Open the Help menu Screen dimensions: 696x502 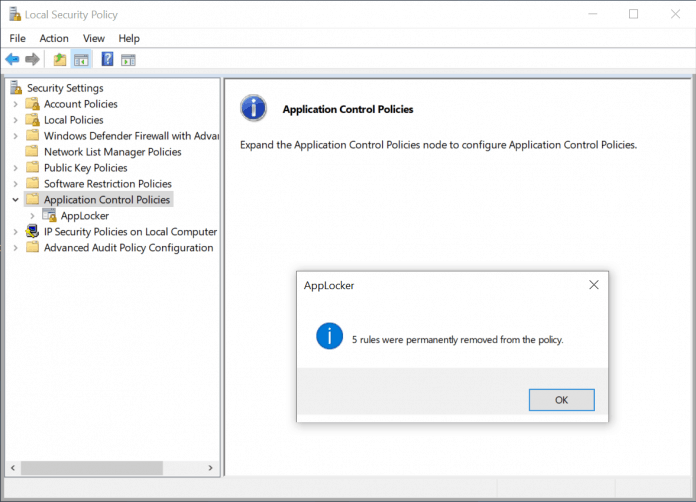pos(129,39)
